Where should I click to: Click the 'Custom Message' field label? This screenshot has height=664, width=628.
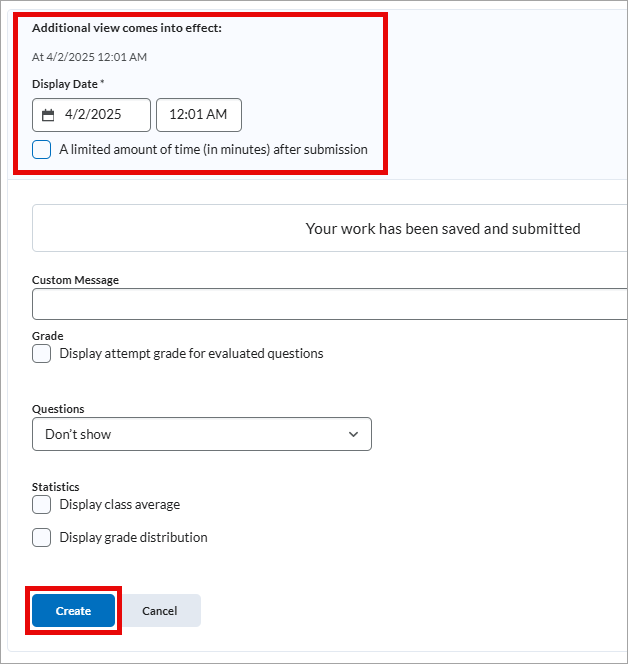75,280
